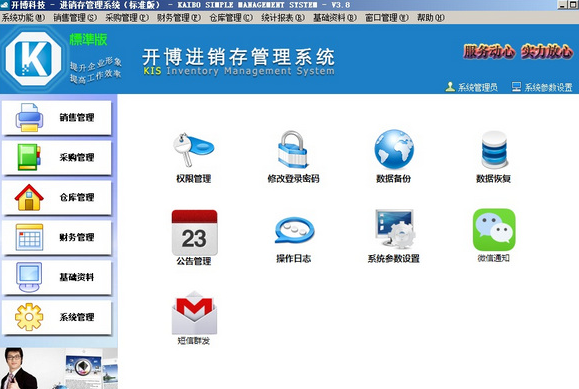Screen dimensions: 579x389
Task: Open the 基础资料 menu in menu bar
Action: click(335, 17)
